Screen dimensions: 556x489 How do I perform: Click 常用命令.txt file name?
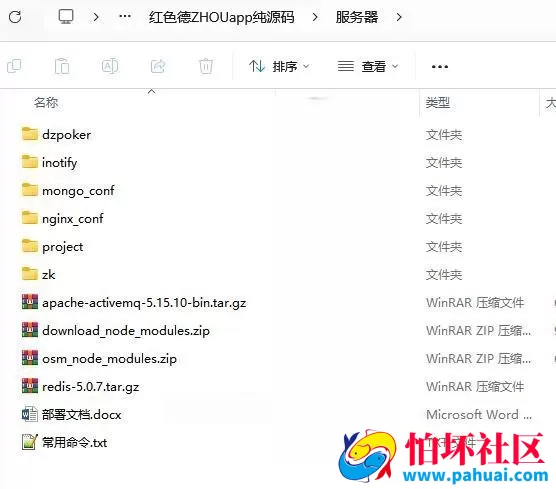pyautogui.click(x=74, y=443)
